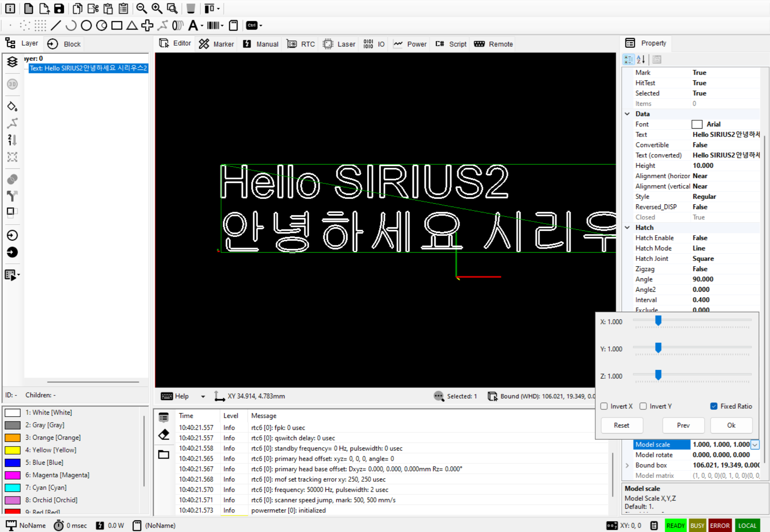
Task: Switch to the Marker tab
Action: (x=216, y=44)
